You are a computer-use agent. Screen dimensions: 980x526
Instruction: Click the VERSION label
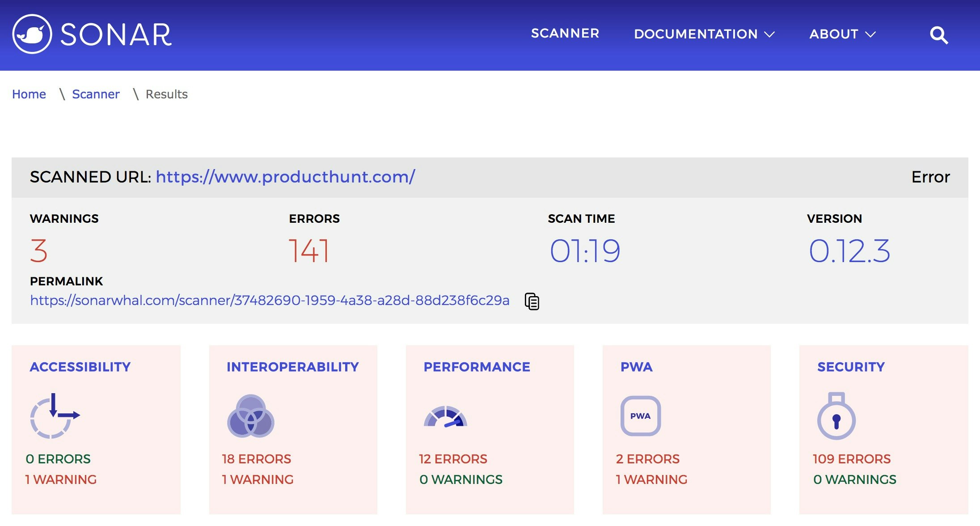(834, 219)
